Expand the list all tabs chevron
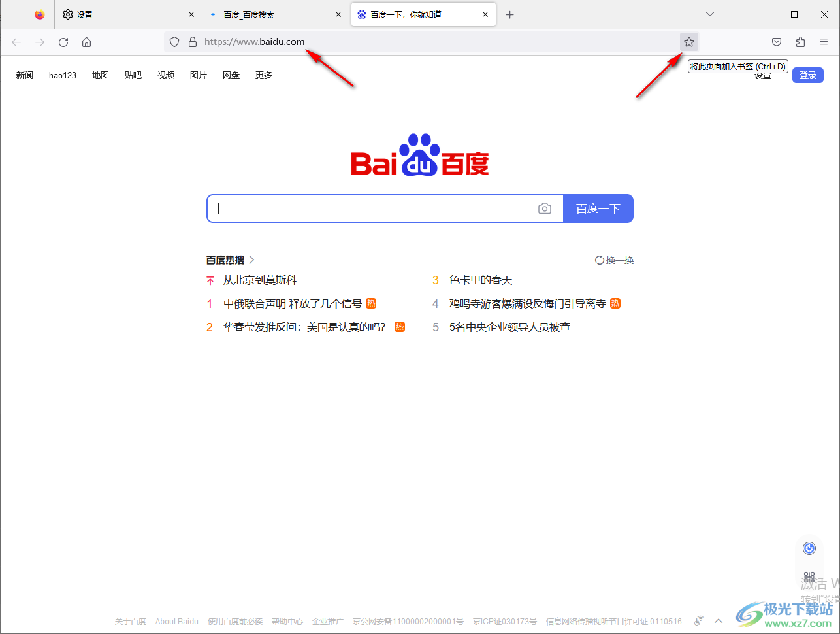 tap(710, 14)
